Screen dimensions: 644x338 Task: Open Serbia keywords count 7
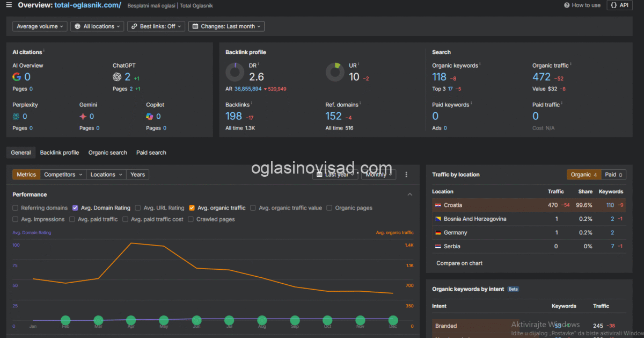click(612, 246)
